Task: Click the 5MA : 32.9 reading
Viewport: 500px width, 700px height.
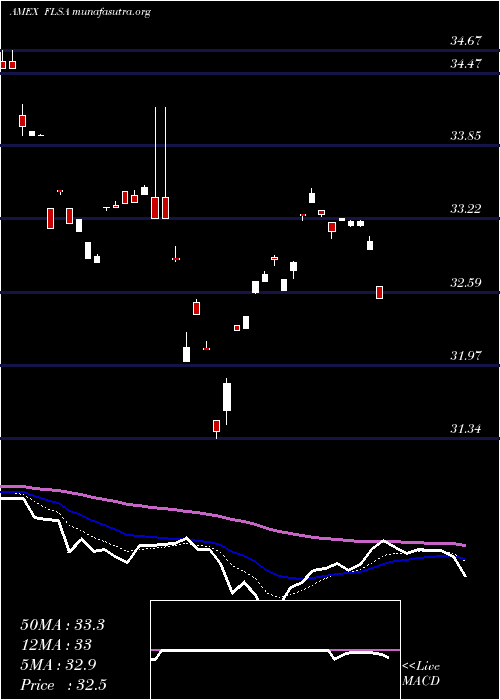Action: [x=60, y=665]
